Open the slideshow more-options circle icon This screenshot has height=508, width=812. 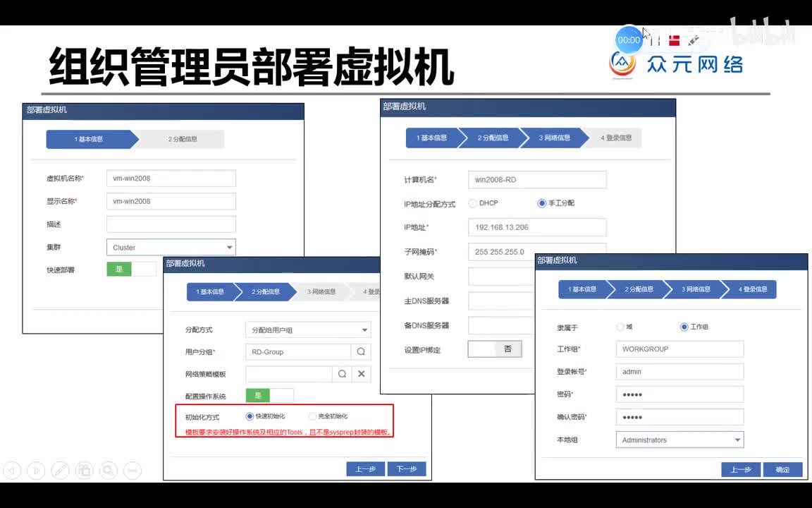pyautogui.click(x=132, y=470)
